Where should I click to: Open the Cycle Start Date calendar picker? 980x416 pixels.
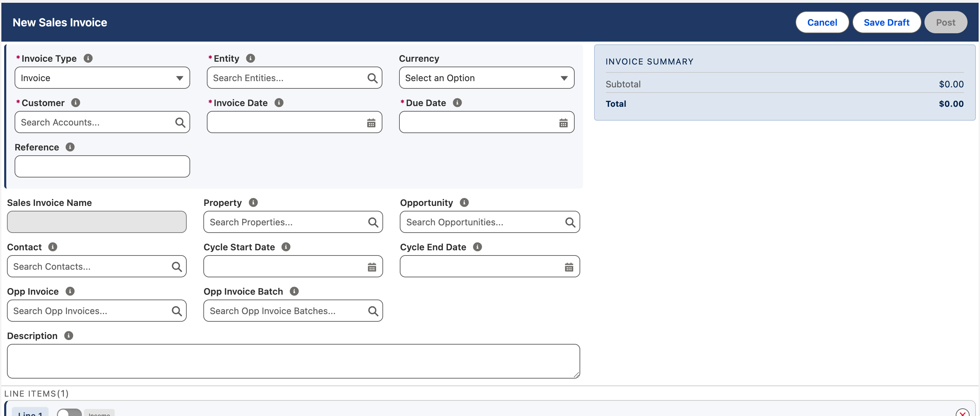click(x=372, y=267)
